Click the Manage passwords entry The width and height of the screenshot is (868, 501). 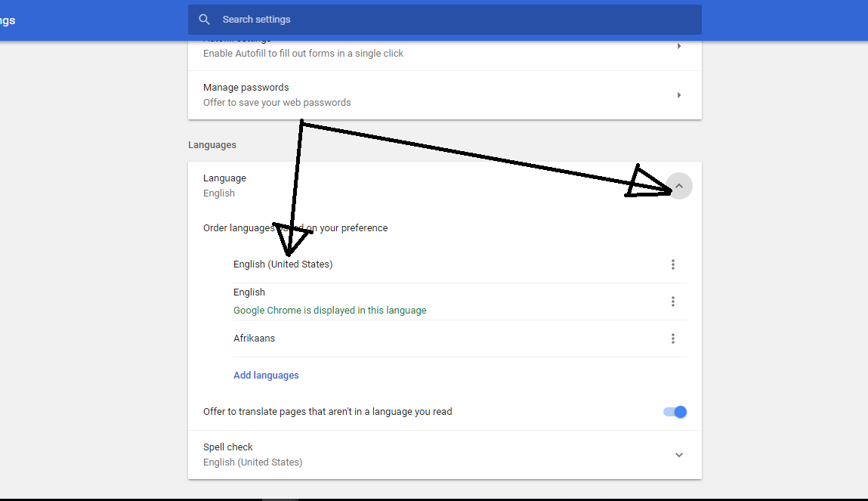pos(246,87)
